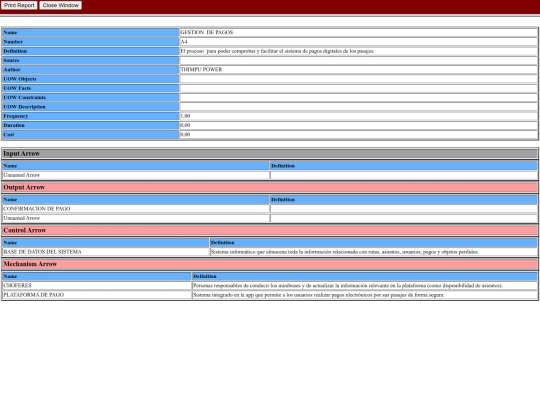Click the definition of BASE DE DATOS DEL SISTEMA
Screen dimensions: 540x405
[345, 252]
